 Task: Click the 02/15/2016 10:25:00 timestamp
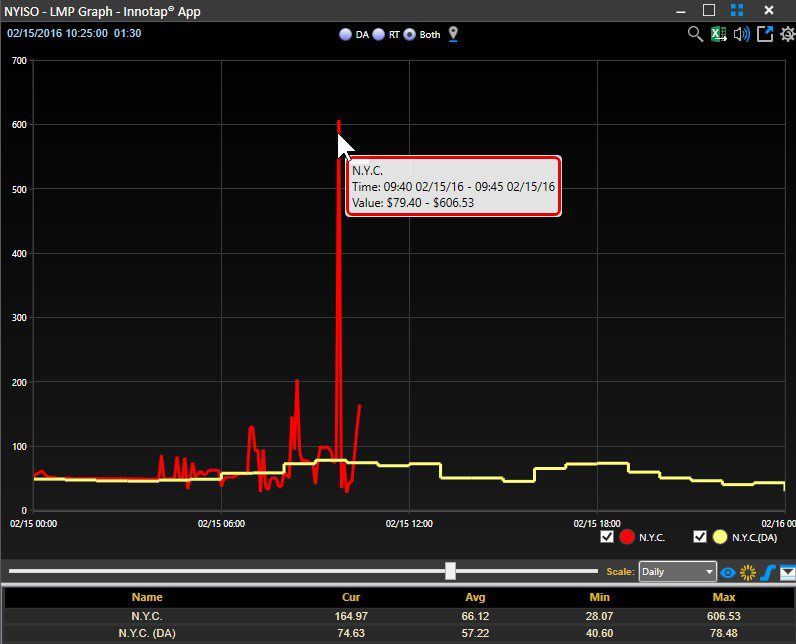(57, 33)
